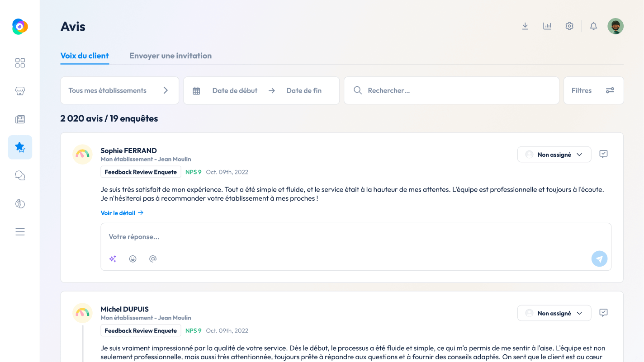Open the bar chart analytics icon in header

pyautogui.click(x=547, y=26)
